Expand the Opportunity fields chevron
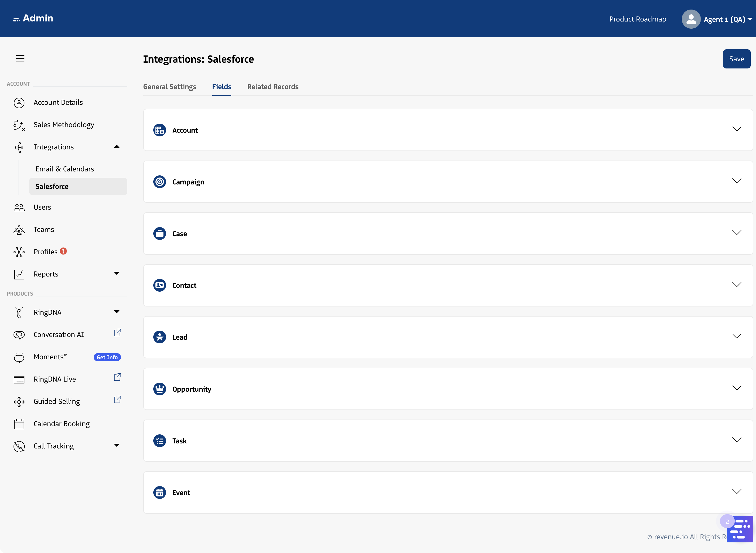Viewport: 756px width, 553px height. pos(737,388)
